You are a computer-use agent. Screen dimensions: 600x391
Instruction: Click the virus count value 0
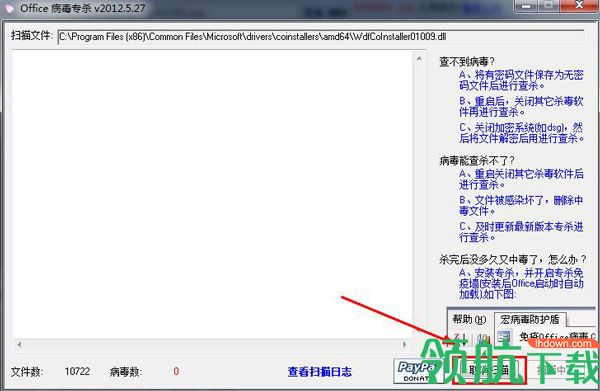pos(176,371)
